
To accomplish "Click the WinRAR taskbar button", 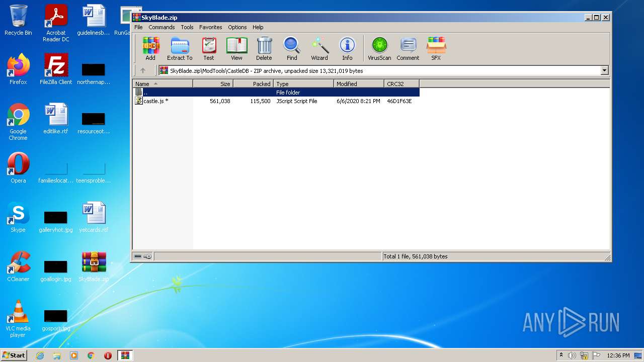I will (x=125, y=355).
